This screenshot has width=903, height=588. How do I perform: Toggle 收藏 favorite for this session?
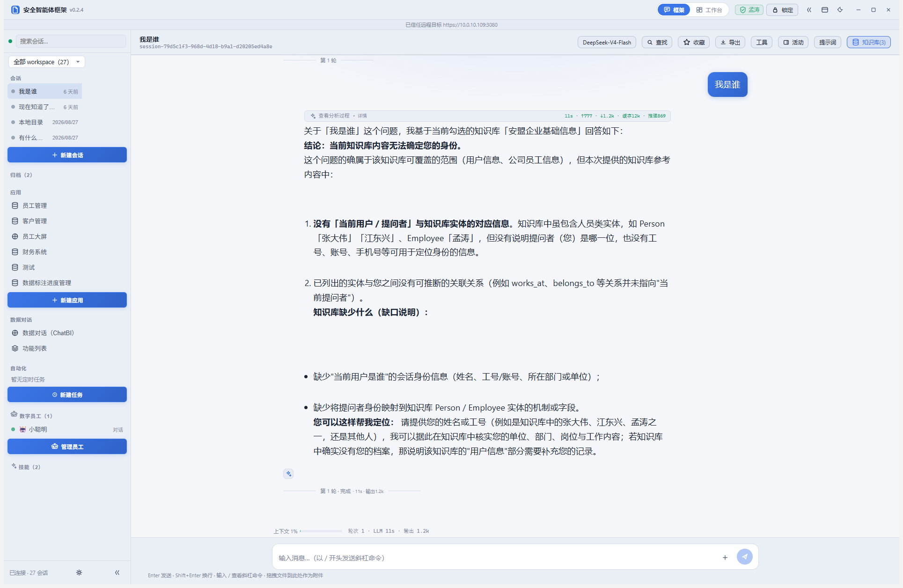[694, 42]
